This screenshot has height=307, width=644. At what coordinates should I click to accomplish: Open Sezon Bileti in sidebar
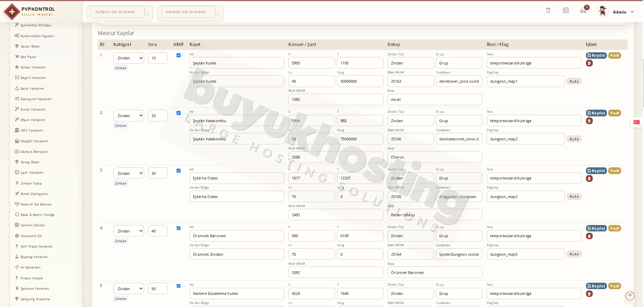click(30, 47)
